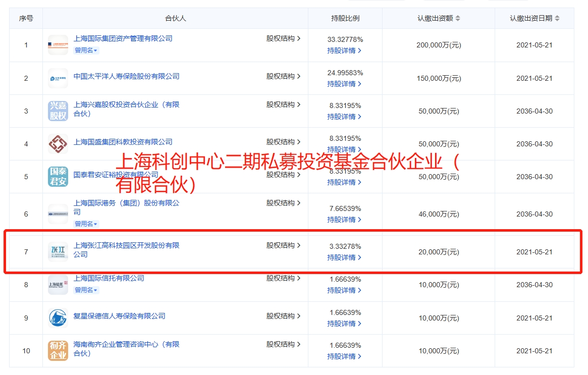Click the 张江 company logo

(x=58, y=251)
